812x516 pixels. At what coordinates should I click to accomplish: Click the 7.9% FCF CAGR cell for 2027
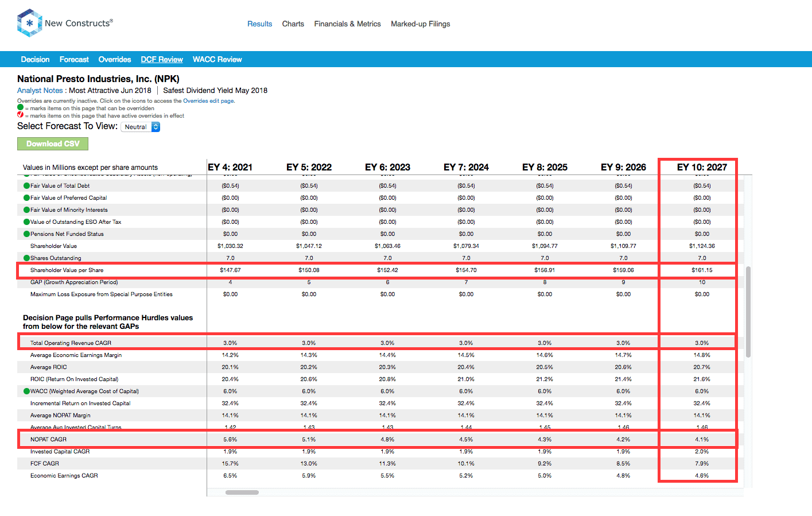(x=702, y=463)
